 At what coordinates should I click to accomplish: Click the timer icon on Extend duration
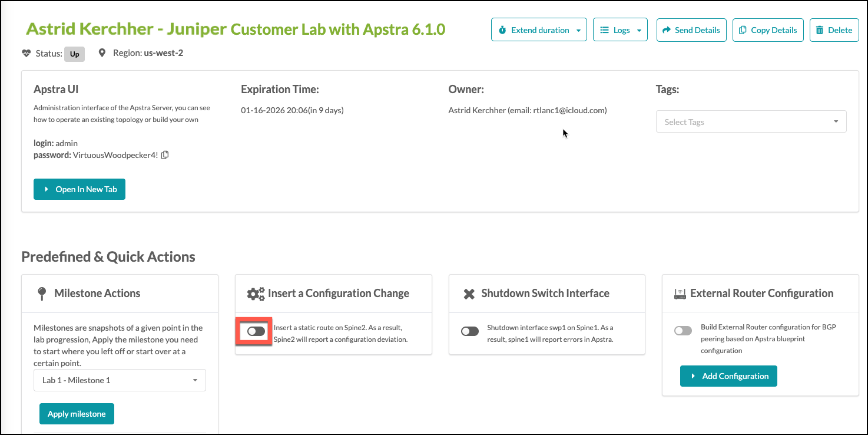point(503,29)
